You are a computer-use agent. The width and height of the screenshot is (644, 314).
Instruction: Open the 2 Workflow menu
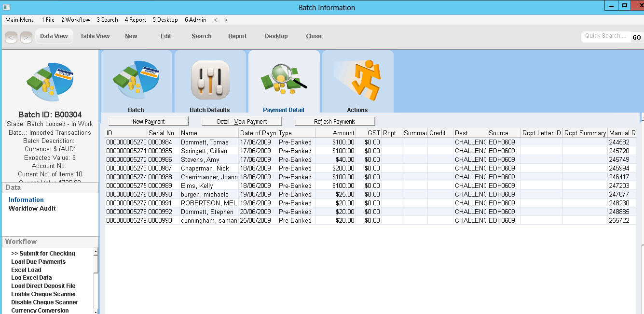76,20
